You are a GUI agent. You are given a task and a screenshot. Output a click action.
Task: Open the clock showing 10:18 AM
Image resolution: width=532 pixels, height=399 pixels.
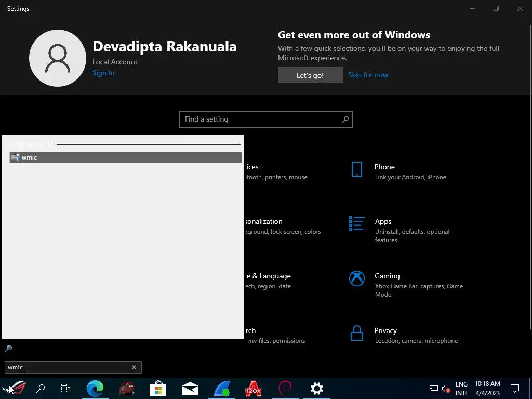(x=487, y=389)
